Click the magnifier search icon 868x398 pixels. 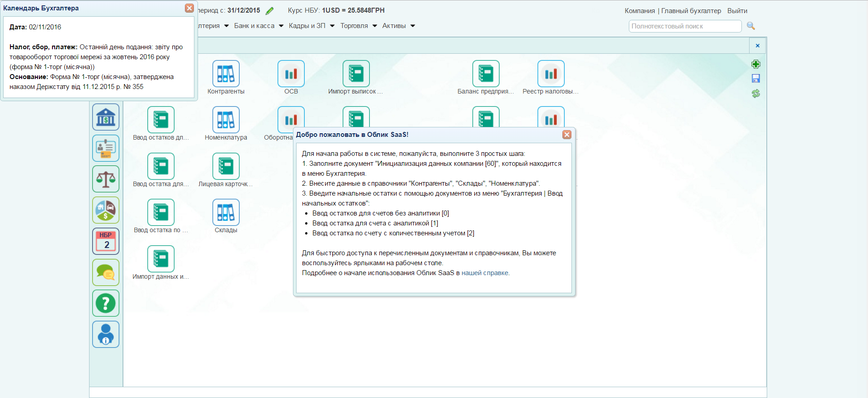751,26
